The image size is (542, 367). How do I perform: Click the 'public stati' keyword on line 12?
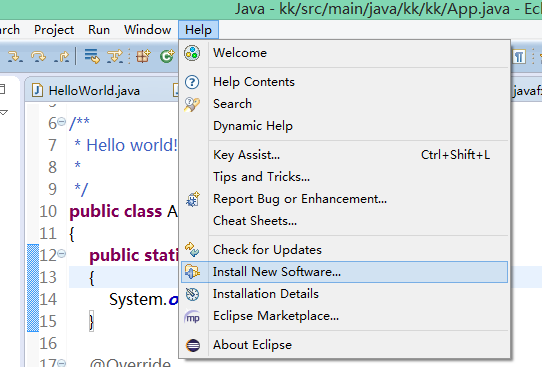point(134,255)
